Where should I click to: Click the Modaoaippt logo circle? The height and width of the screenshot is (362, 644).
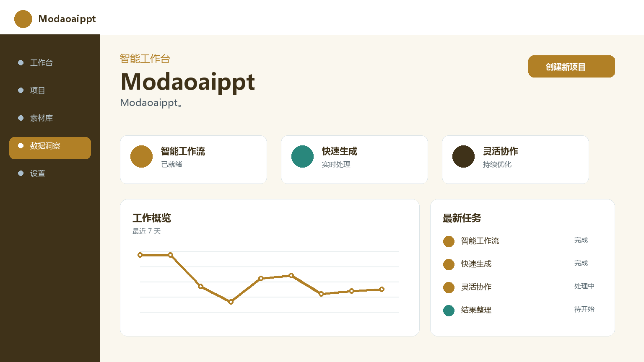pos(23,19)
